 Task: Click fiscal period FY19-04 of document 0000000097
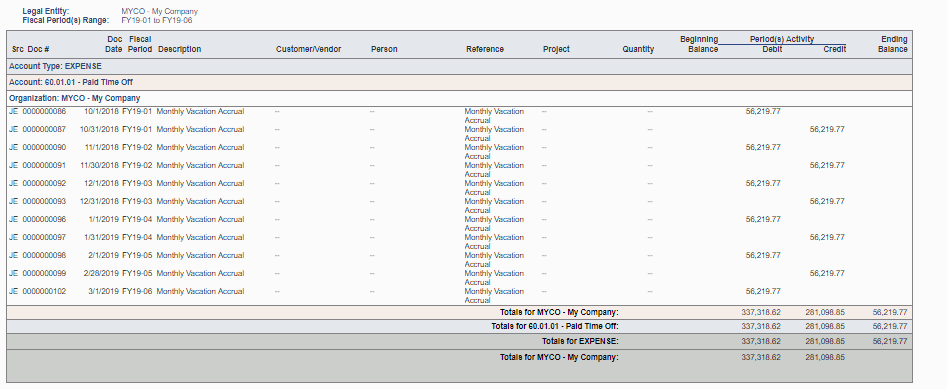(x=137, y=237)
